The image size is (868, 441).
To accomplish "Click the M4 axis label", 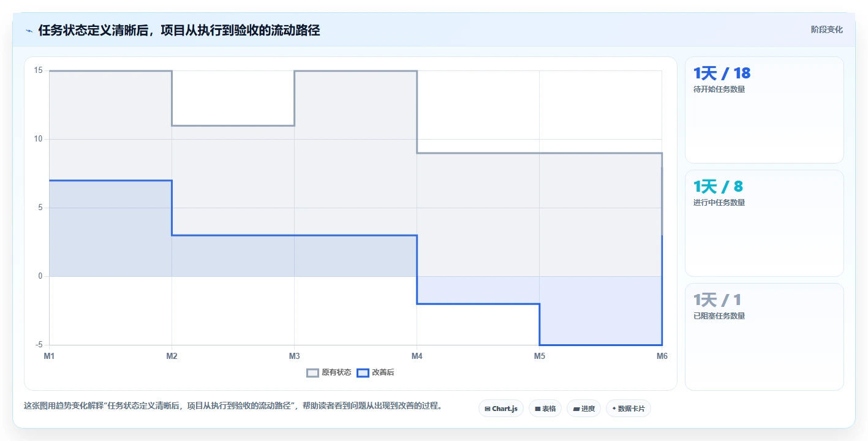I will [x=417, y=356].
